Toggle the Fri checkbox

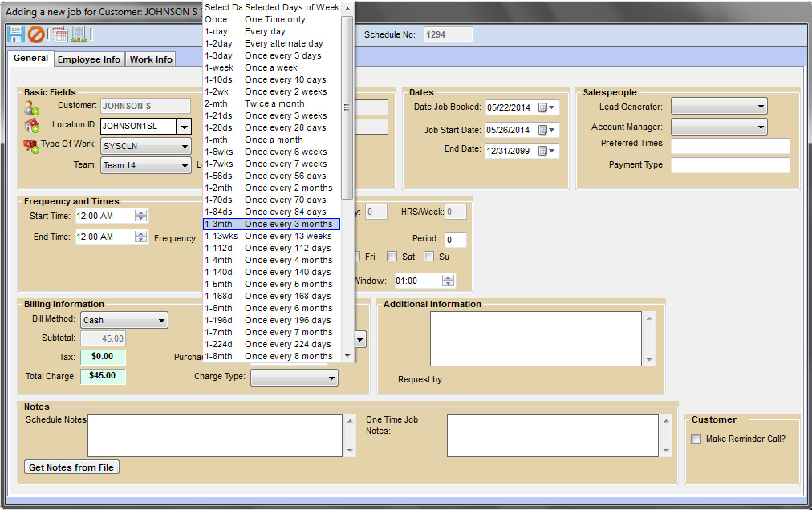click(357, 257)
